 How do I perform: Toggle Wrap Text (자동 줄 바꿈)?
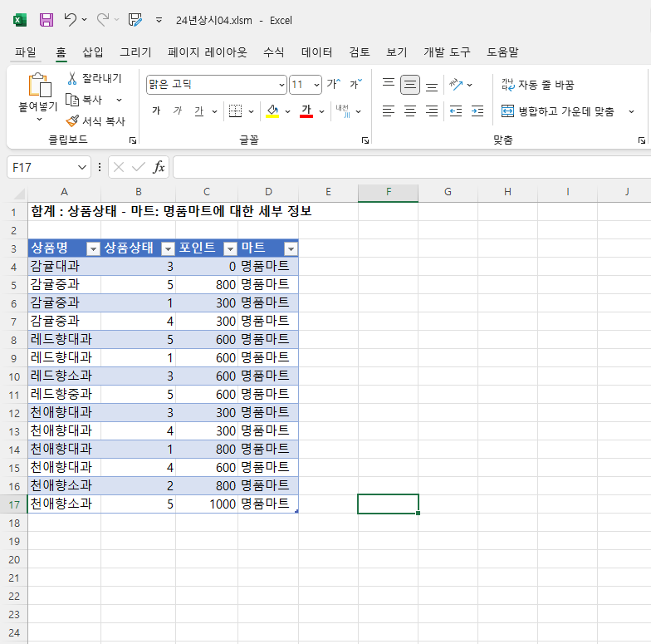537,85
